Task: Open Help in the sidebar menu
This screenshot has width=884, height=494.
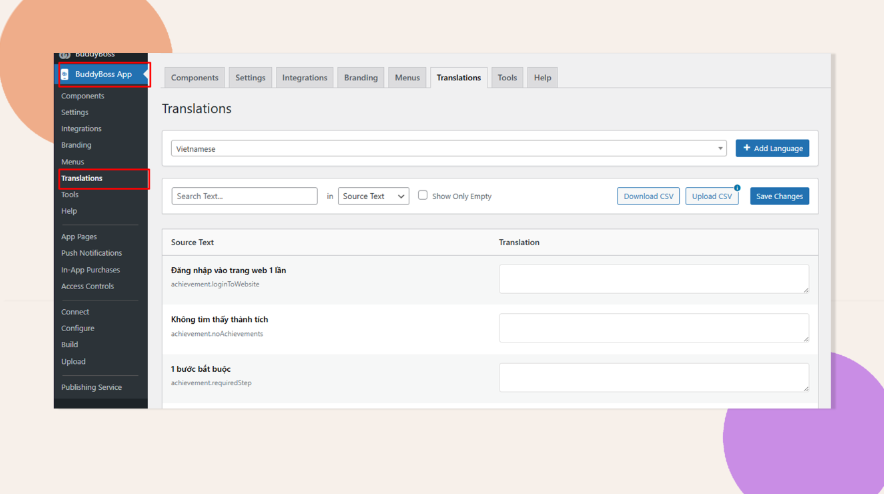Action: 69,211
